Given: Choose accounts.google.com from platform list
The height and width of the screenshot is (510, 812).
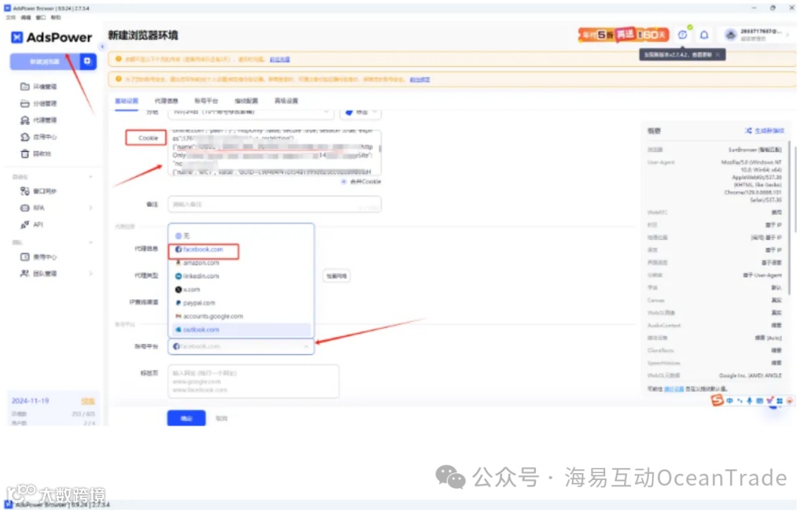Looking at the screenshot, I should coord(241,316).
